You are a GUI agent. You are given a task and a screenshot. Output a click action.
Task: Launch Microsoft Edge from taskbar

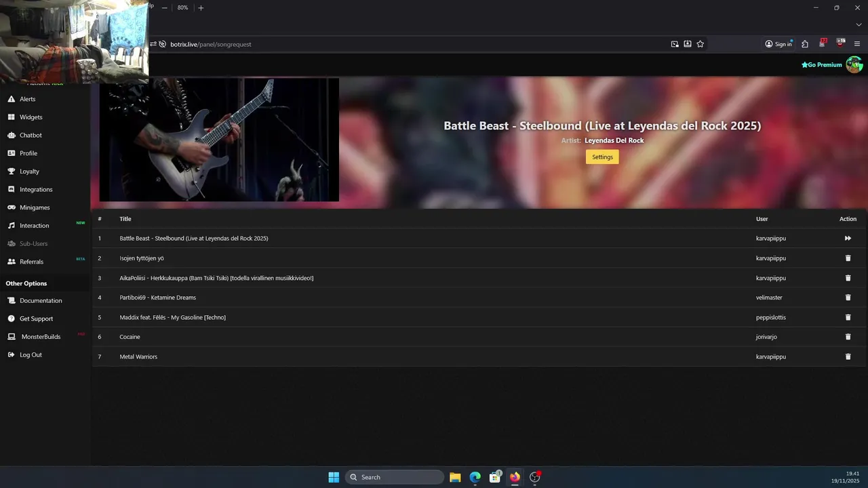click(x=475, y=477)
